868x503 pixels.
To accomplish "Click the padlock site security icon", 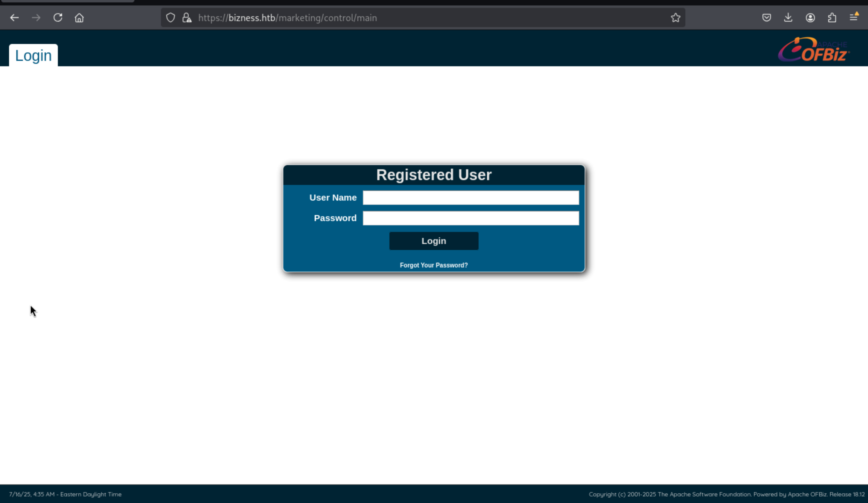I will tap(187, 17).
